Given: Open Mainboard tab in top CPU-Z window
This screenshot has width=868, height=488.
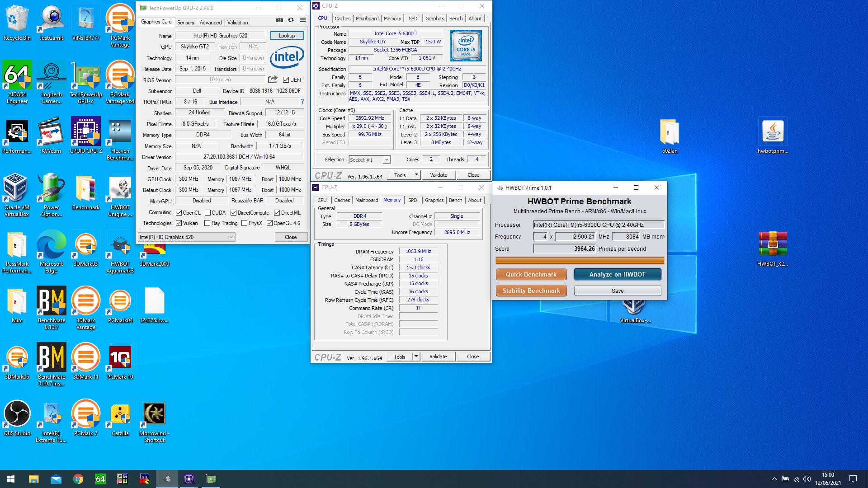Looking at the screenshot, I should coord(367,19).
